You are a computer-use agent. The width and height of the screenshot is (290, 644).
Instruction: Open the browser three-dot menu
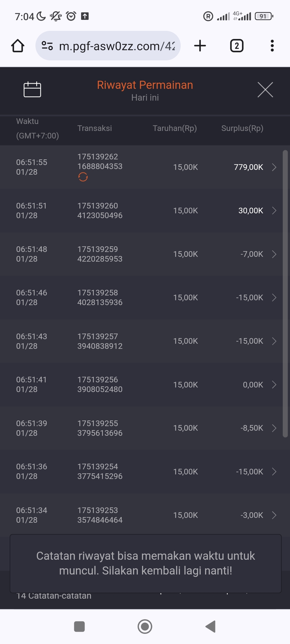tap(272, 46)
